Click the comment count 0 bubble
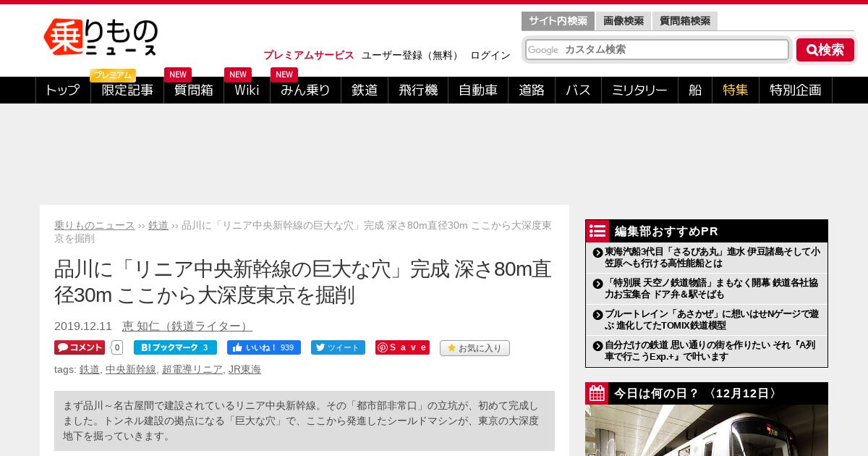 pos(117,347)
